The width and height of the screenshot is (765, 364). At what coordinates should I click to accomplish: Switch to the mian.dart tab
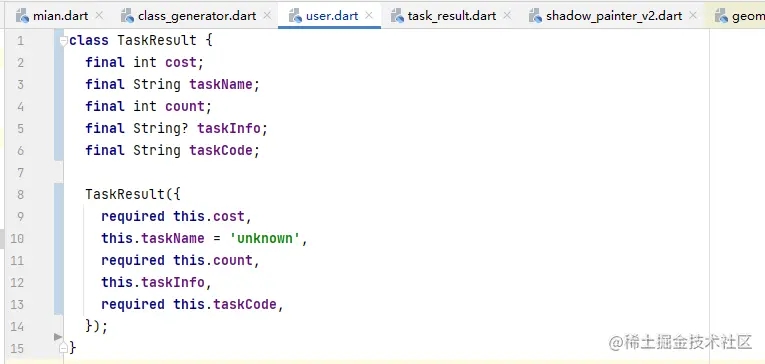(60, 16)
